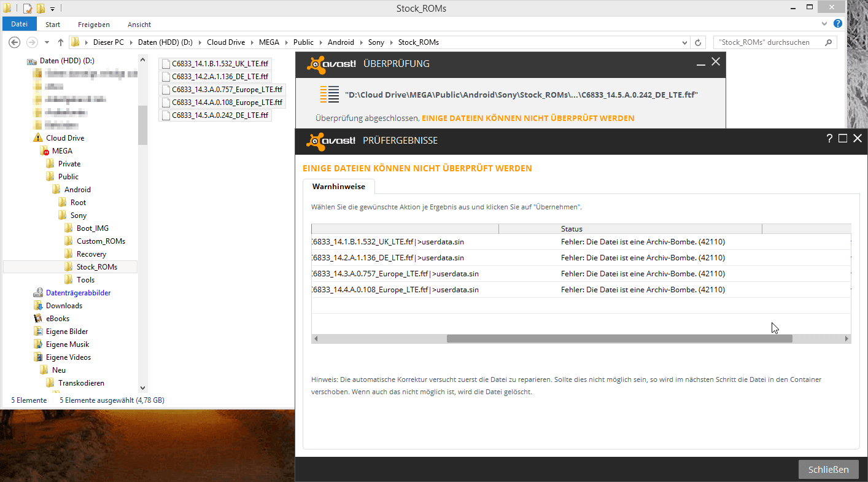Select the Tools folder in navigation tree
The height and width of the screenshot is (482, 868).
(85, 280)
